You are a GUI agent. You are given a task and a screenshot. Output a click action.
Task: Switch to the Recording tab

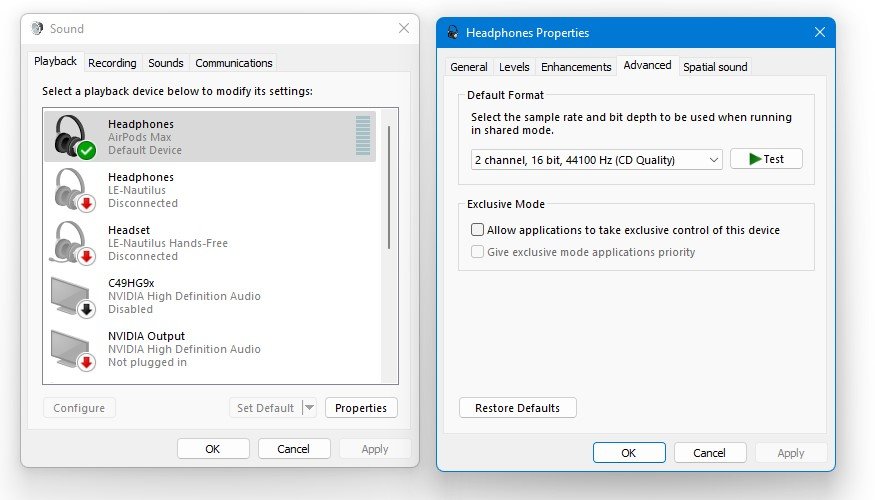112,63
